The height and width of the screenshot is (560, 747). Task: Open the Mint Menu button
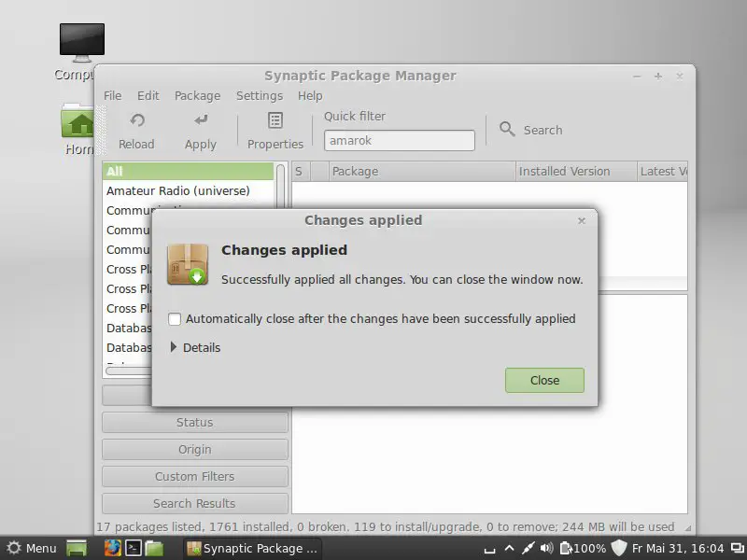tap(32, 548)
